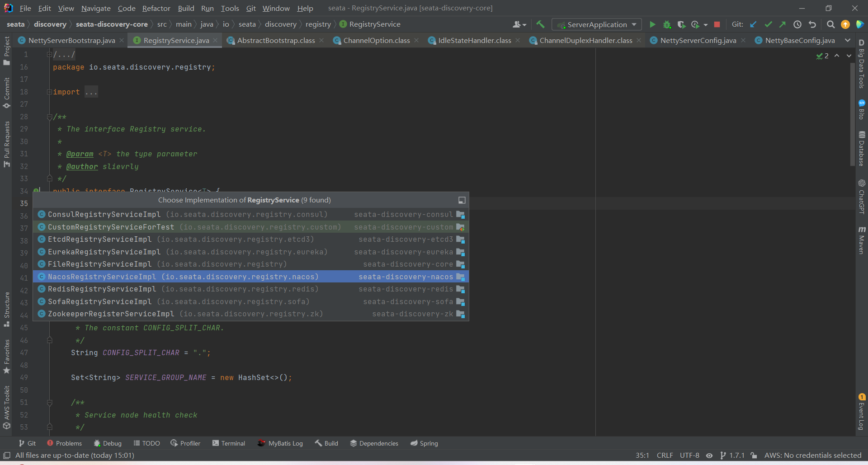Toggle tool window bars icon at bottom-left

click(7, 456)
